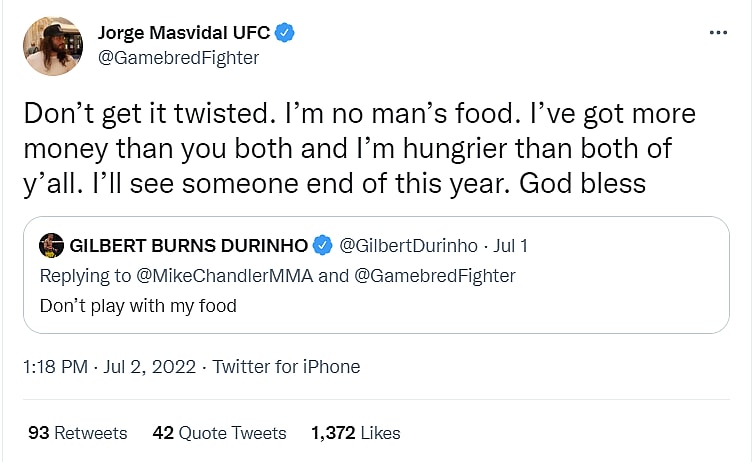The width and height of the screenshot is (755, 462).
Task: View the 42 Quote Tweets list
Action: (219, 433)
